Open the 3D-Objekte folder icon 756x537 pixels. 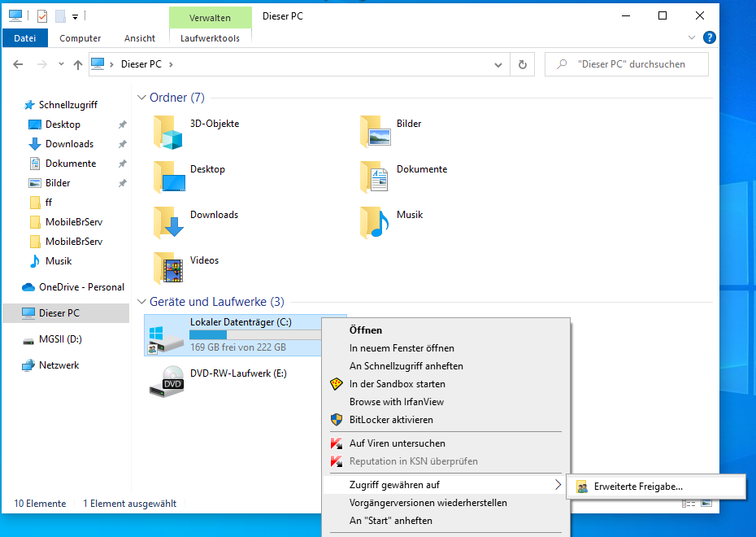169,132
